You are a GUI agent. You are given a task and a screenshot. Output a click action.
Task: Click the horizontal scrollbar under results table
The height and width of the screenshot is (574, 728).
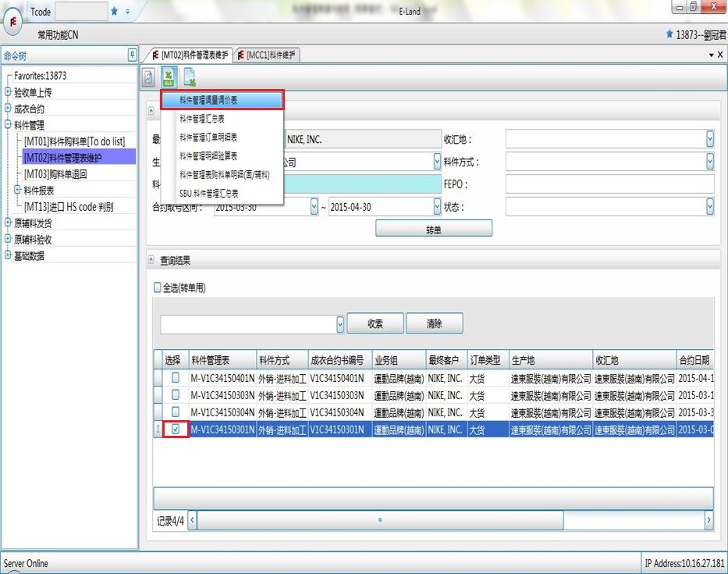point(379,519)
